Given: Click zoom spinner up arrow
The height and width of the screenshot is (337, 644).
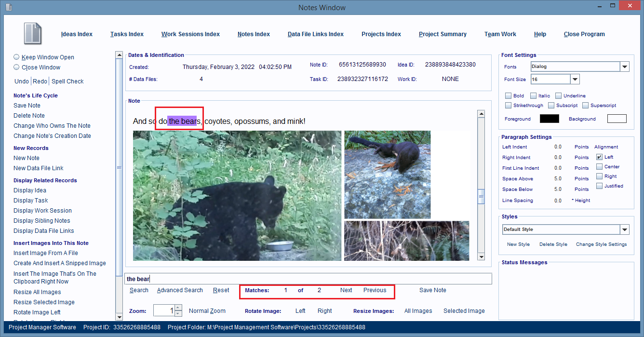Looking at the screenshot, I should coord(178,308).
